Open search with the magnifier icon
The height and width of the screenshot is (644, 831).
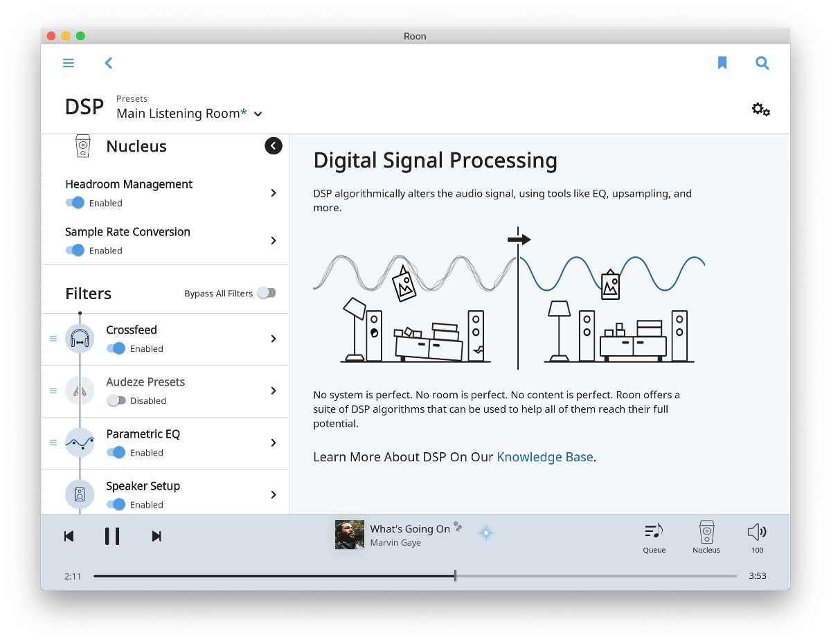click(762, 63)
